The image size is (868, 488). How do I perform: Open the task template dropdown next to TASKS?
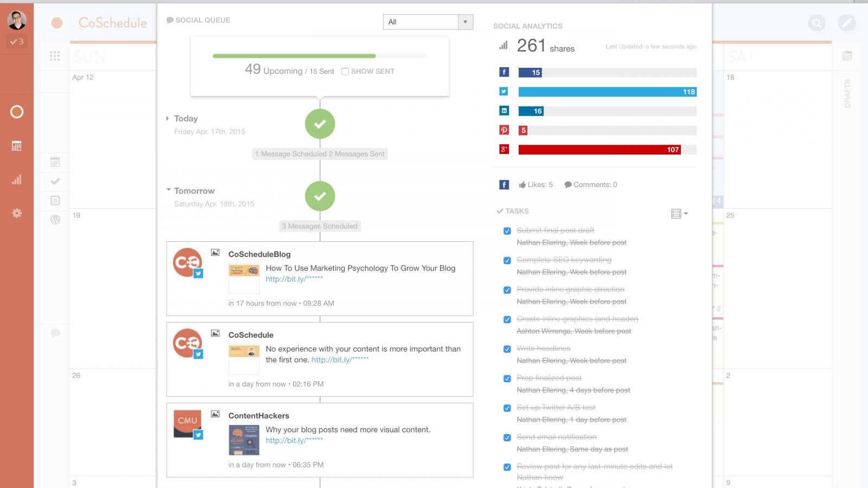[x=679, y=214]
